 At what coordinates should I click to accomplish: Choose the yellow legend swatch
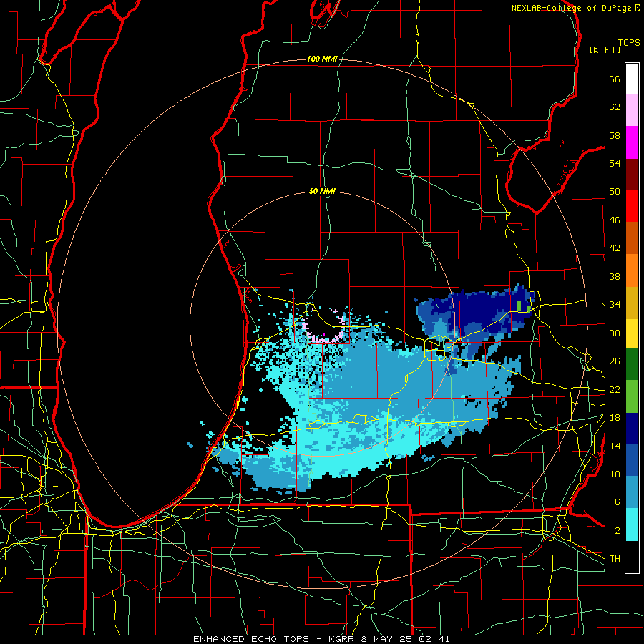pos(632,333)
